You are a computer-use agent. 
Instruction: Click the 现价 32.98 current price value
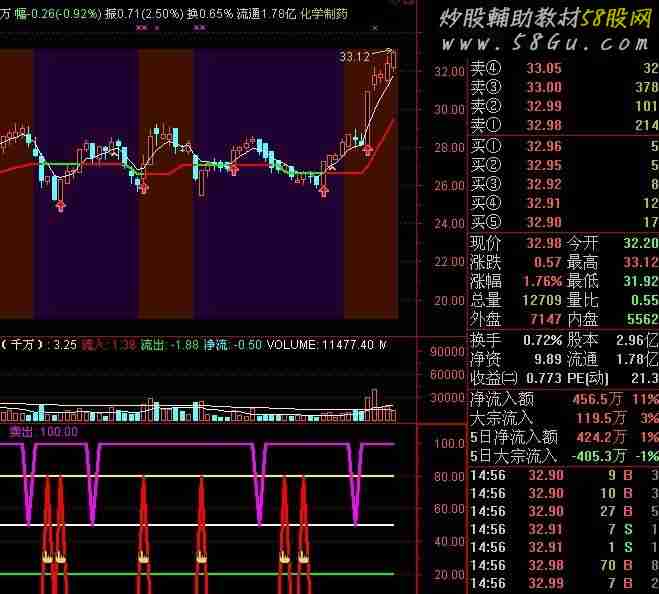[544, 243]
